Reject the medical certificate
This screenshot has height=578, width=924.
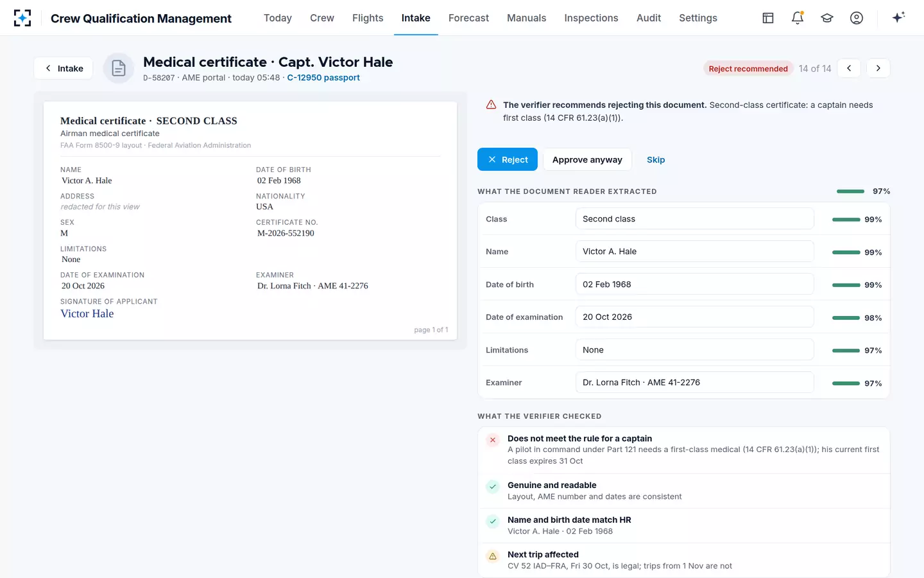(x=508, y=159)
